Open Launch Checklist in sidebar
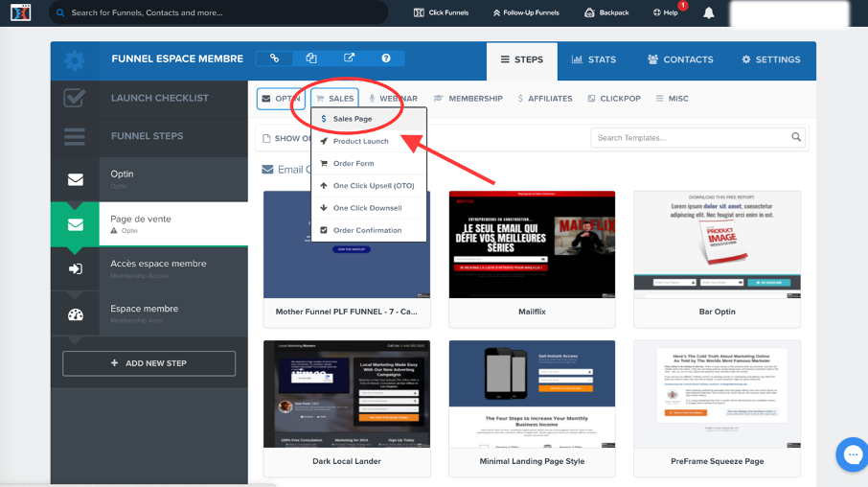Viewport: 868px width, 487px height. pos(159,98)
